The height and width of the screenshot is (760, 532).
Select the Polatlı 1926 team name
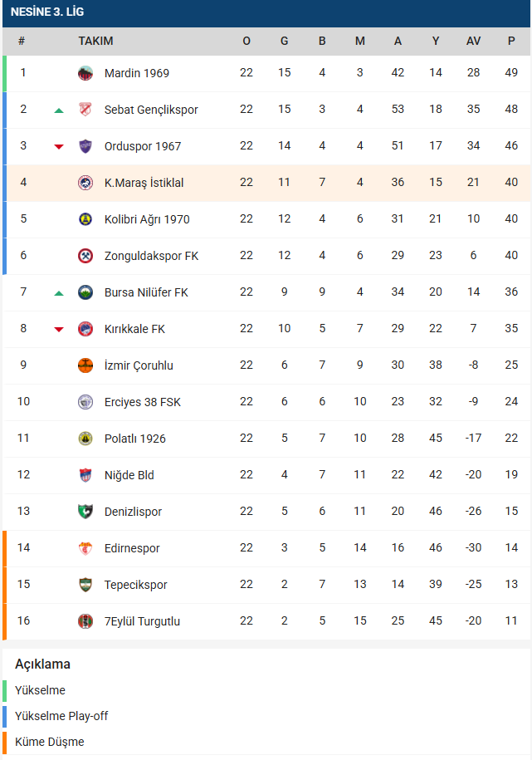click(x=134, y=439)
